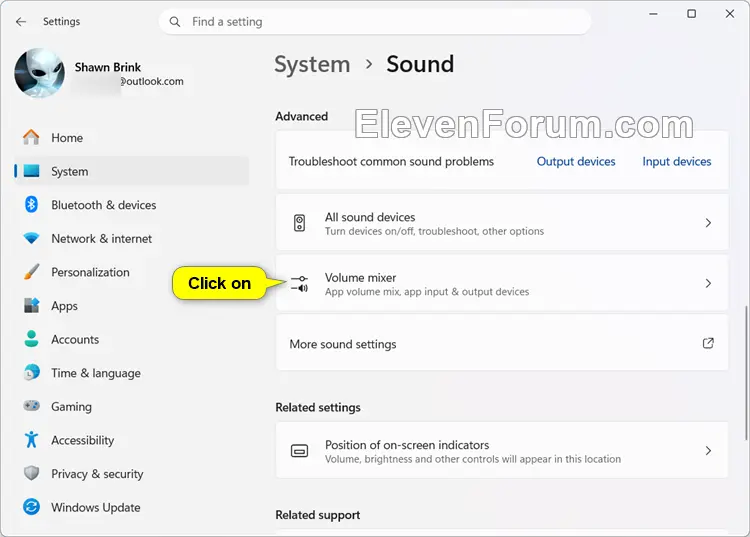Click the All sound devices title
Viewport: 750px width, 537px height.
370,217
